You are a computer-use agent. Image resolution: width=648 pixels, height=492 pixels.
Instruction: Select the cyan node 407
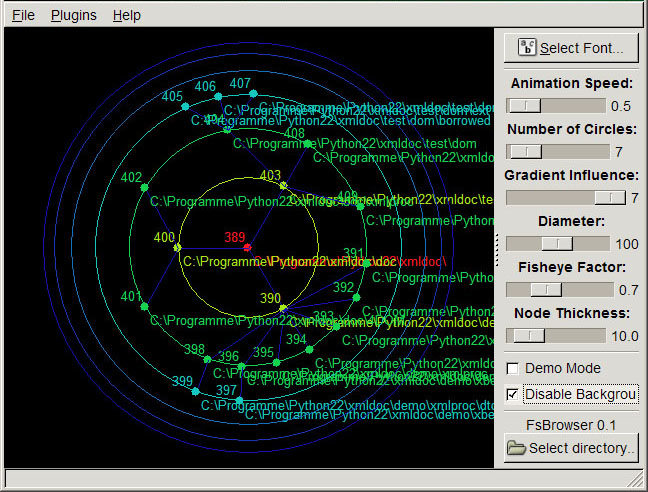pos(253,94)
